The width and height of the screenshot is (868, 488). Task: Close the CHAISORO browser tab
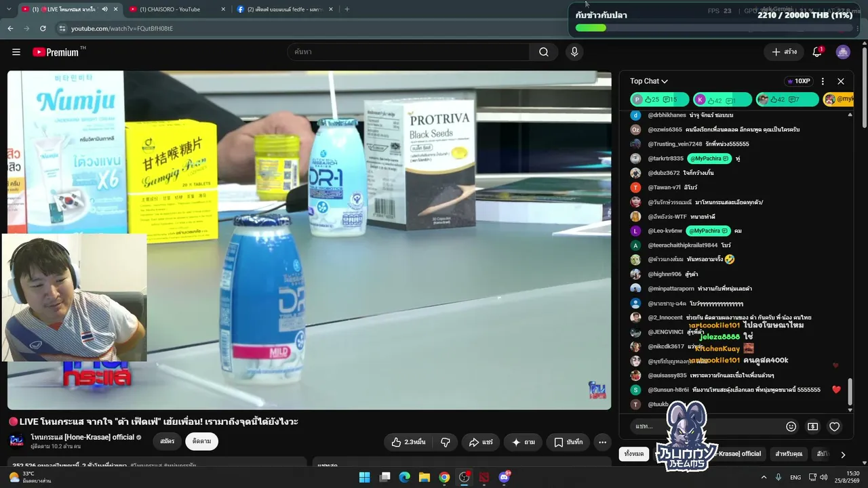[223, 9]
